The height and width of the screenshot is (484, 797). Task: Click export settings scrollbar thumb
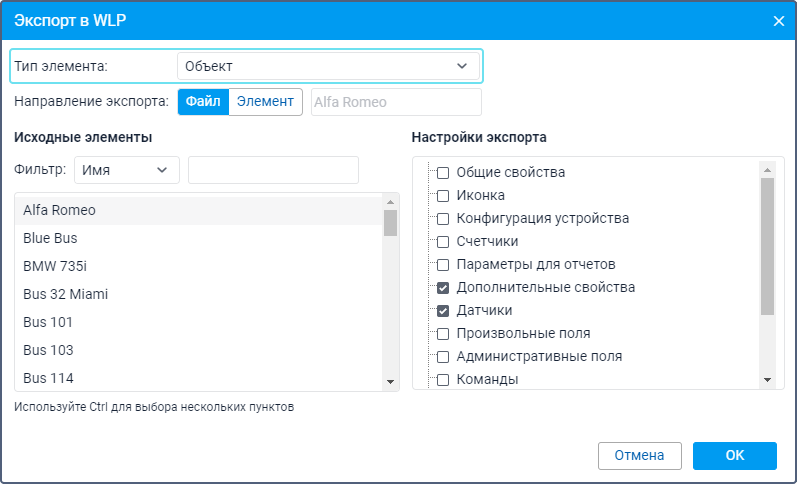point(768,247)
